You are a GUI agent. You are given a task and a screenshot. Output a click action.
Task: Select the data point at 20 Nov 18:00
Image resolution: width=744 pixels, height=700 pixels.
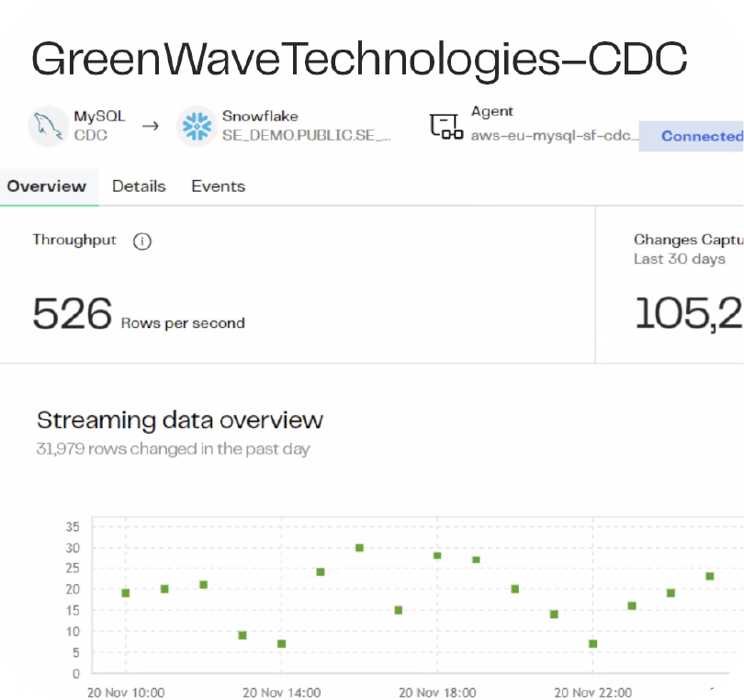pyautogui.click(x=437, y=555)
